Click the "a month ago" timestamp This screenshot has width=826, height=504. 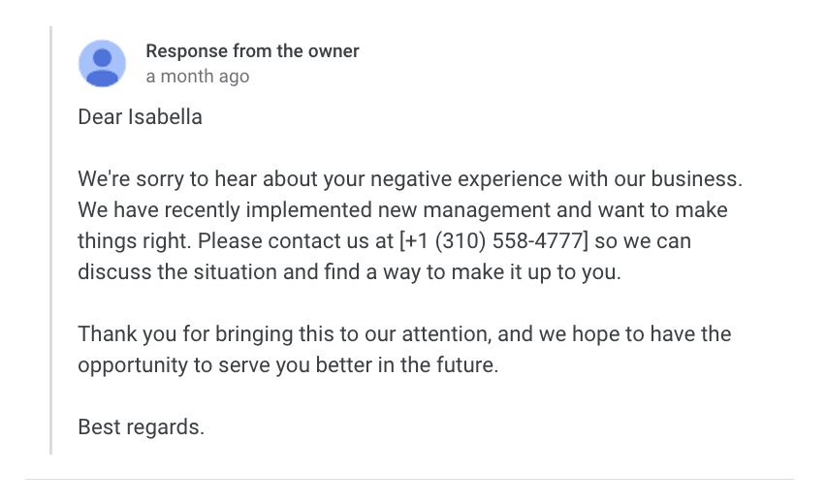pos(197,77)
